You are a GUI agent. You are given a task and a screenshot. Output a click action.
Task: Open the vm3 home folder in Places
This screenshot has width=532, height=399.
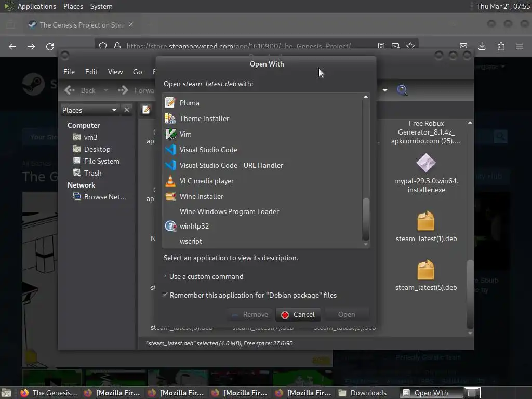click(90, 137)
